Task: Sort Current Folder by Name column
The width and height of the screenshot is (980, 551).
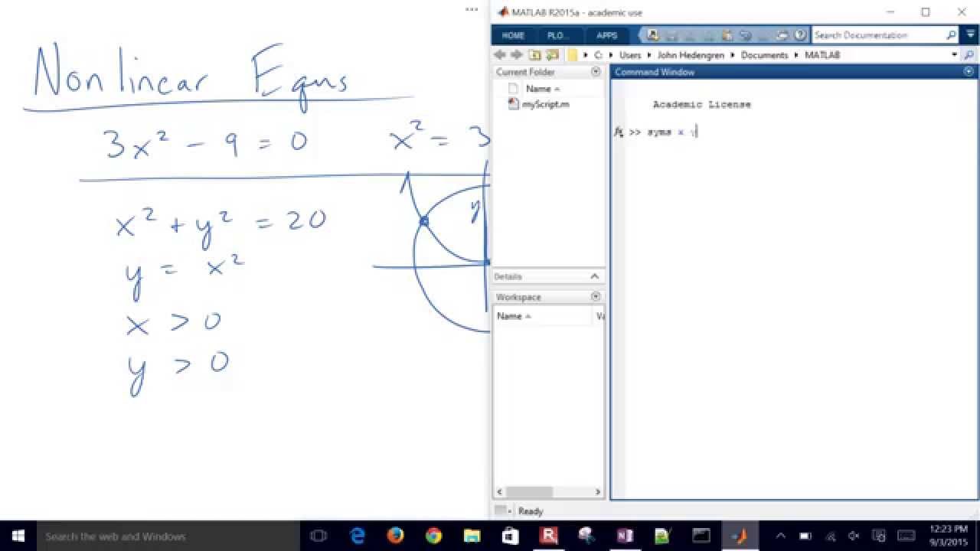Action: click(542, 89)
